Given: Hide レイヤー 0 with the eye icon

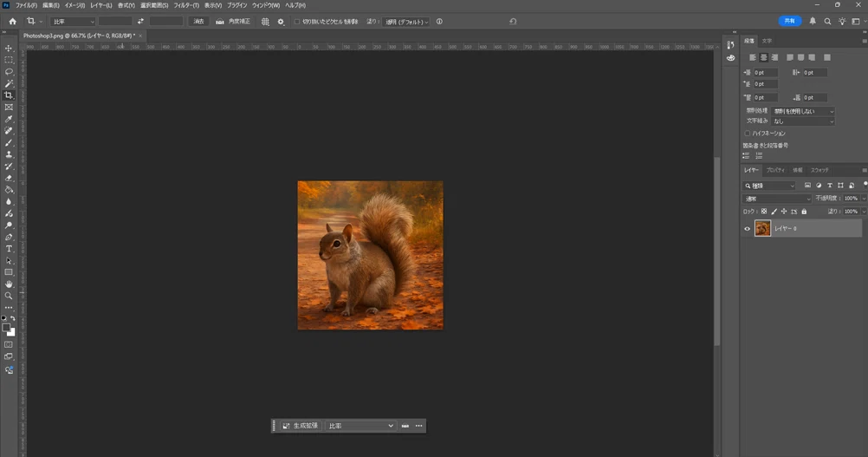Looking at the screenshot, I should [748, 229].
